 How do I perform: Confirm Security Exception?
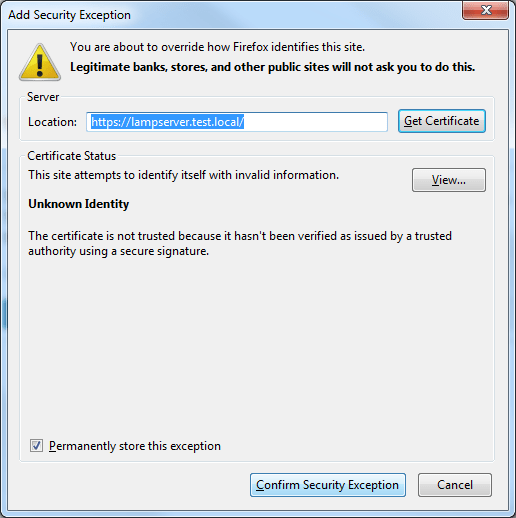point(328,485)
